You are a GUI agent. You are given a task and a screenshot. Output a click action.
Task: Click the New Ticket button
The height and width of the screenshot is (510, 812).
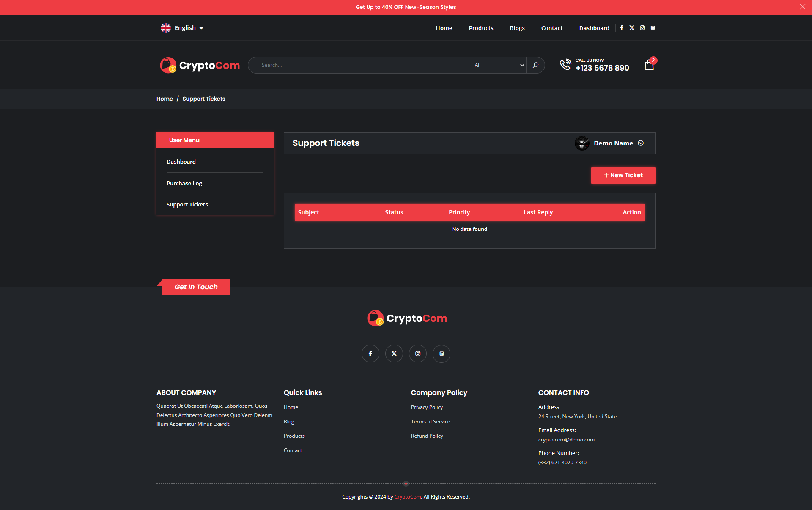click(623, 175)
